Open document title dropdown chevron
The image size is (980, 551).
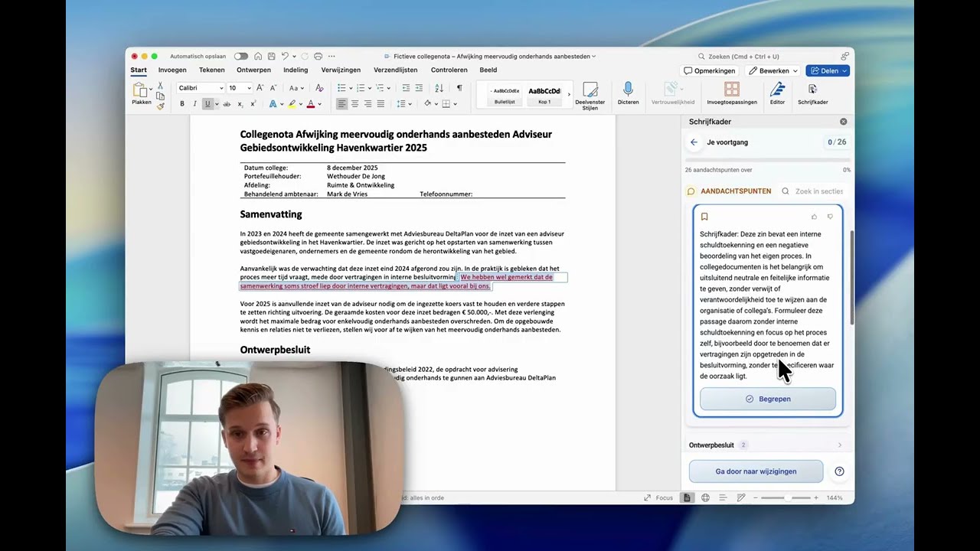(x=594, y=57)
